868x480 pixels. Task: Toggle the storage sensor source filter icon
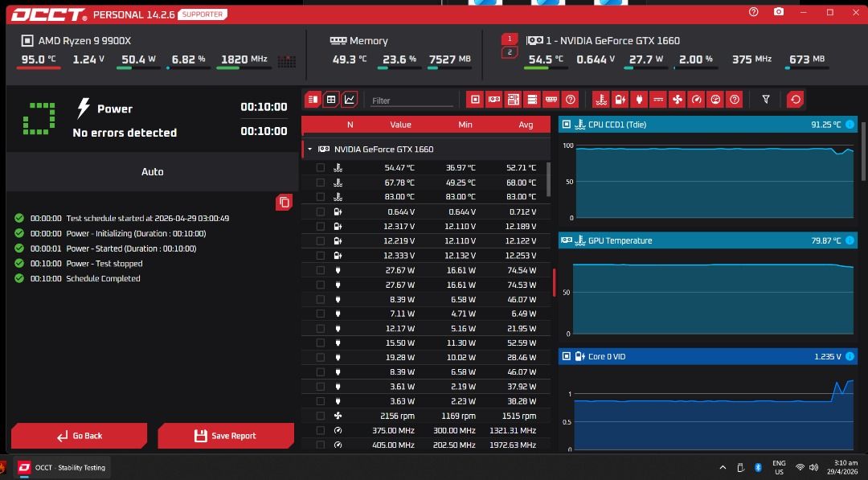532,100
